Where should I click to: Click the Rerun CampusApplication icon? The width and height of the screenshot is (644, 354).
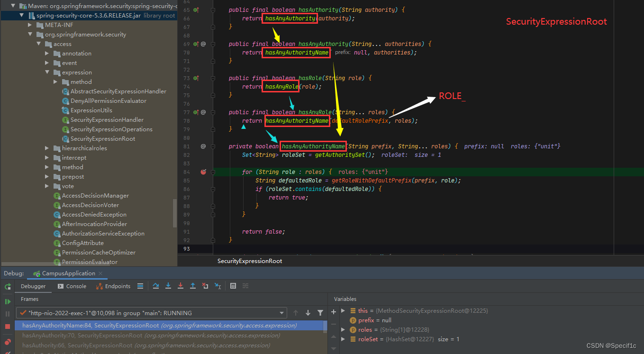point(8,286)
